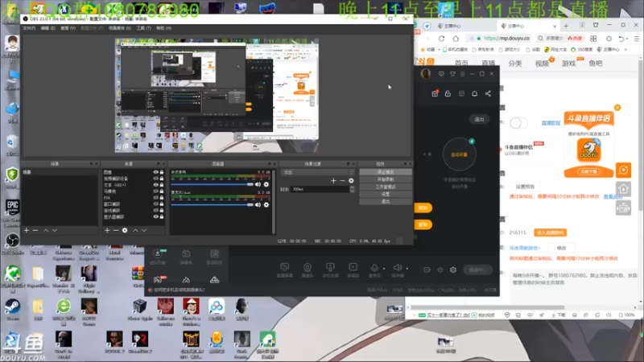The image size is (644, 362).
Task: Click the 300ms duration field
Action: click(320, 189)
